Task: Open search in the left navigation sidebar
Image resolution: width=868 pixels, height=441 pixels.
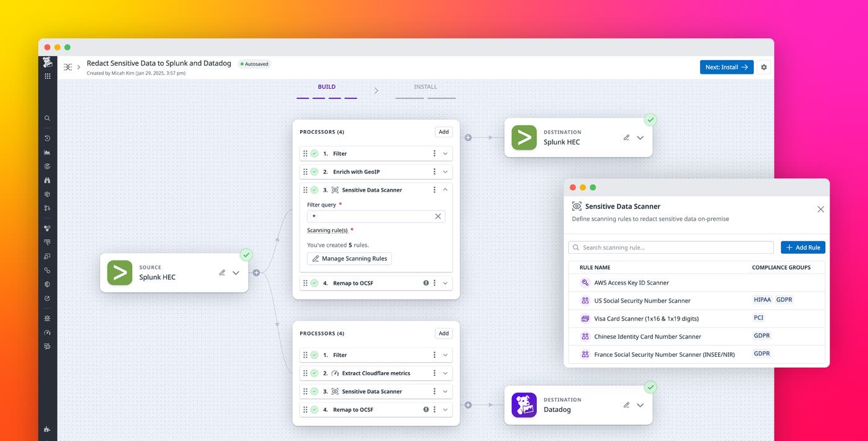Action: 46,118
